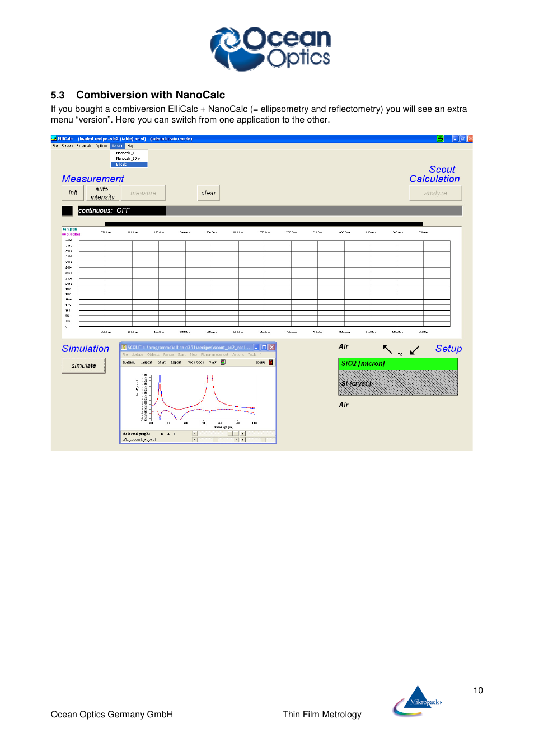Image resolution: width=534 pixels, height=756 pixels.
Task: Click the lower SCOUT horizontal slider thumb
Action: point(215,439)
